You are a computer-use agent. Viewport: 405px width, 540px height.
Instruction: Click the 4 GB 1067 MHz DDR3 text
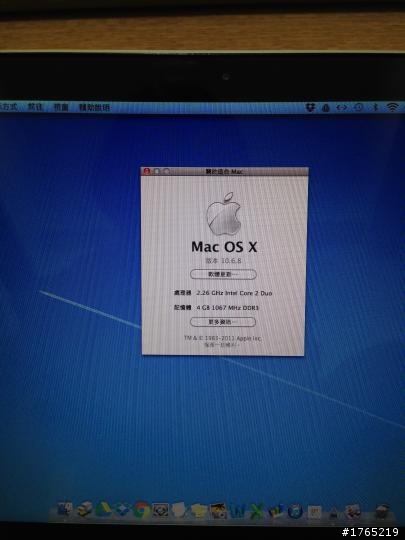228,308
